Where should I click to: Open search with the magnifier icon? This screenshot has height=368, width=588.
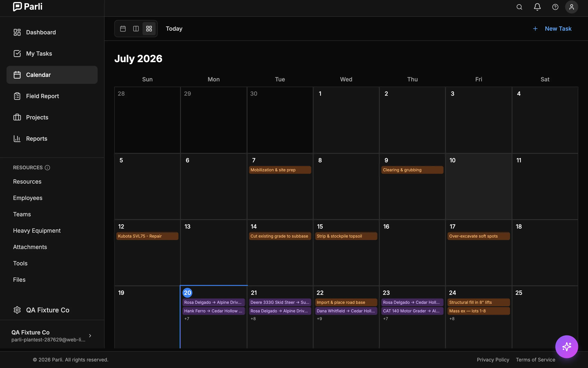pyautogui.click(x=519, y=7)
